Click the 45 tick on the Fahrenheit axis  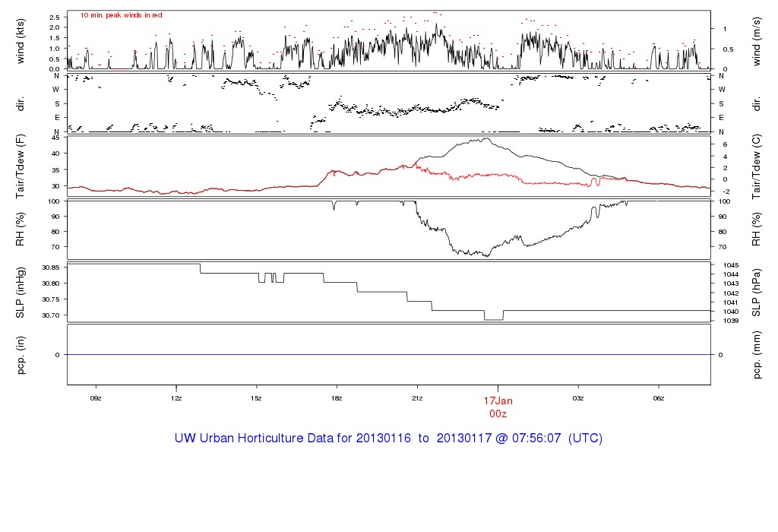(x=55, y=138)
